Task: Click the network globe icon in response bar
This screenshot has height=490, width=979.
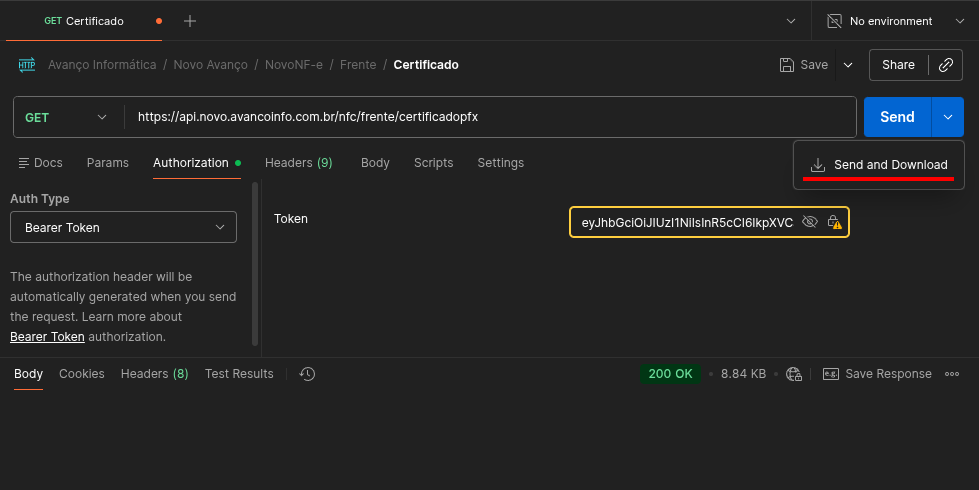Action: pos(794,374)
